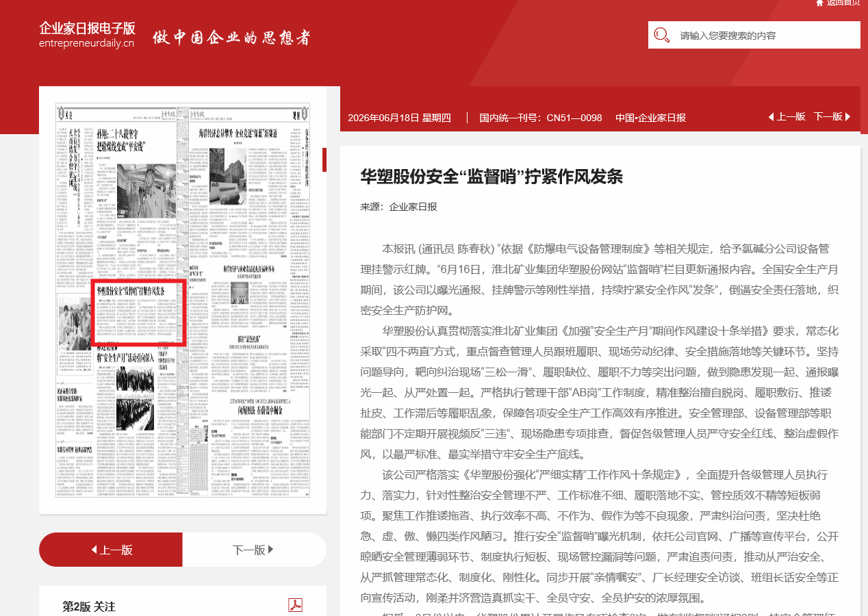Click the entrepreneurdaily.cn site address
868x616 pixels.
coord(86,43)
